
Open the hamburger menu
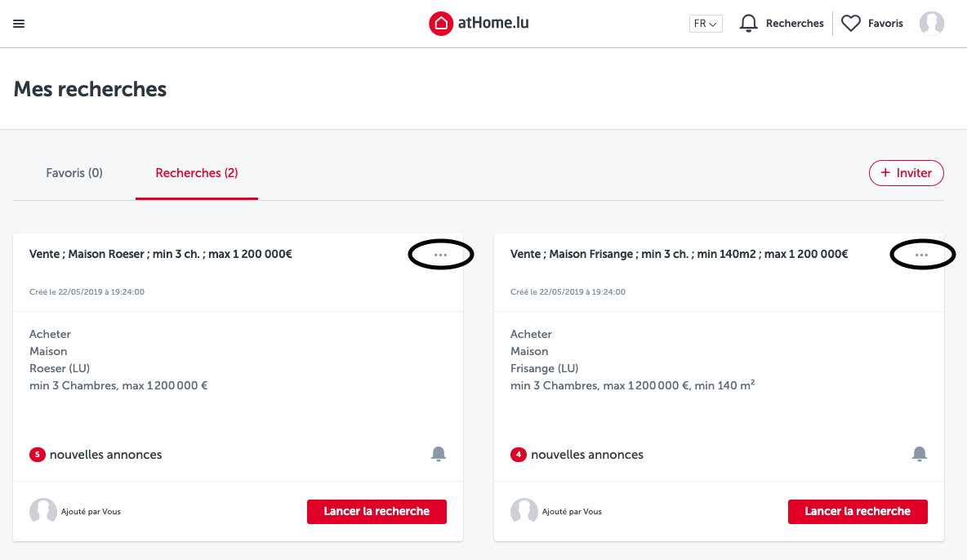(x=19, y=24)
